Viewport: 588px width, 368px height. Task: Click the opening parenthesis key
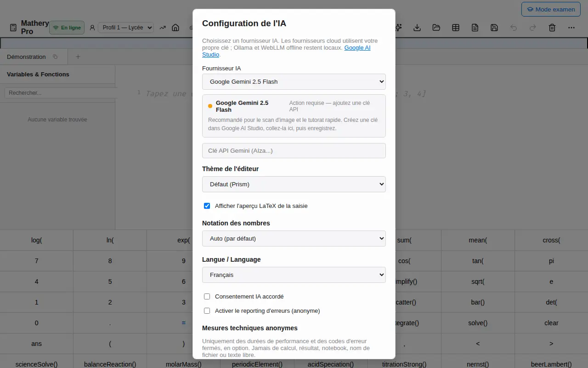[110, 344]
